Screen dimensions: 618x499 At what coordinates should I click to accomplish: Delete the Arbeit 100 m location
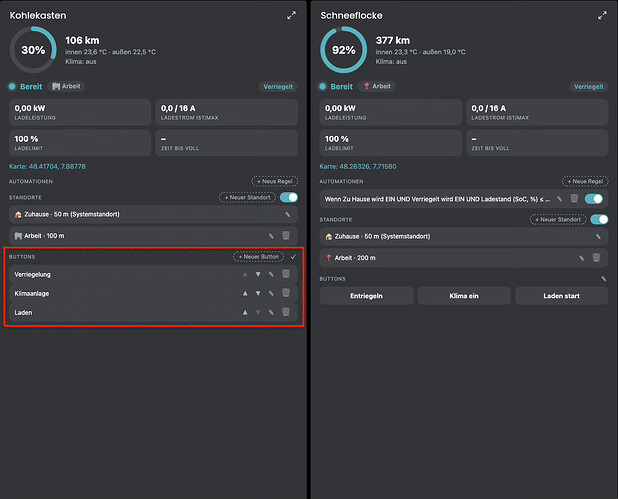[x=286, y=235]
